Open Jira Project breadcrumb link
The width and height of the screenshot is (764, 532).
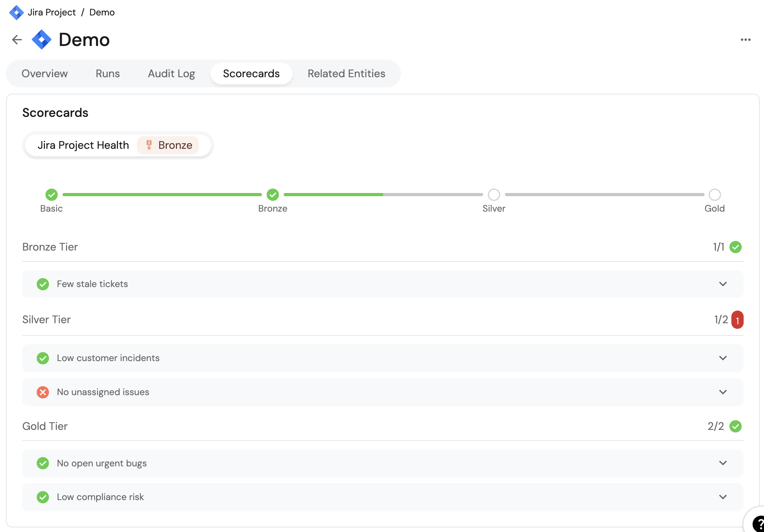click(x=52, y=12)
